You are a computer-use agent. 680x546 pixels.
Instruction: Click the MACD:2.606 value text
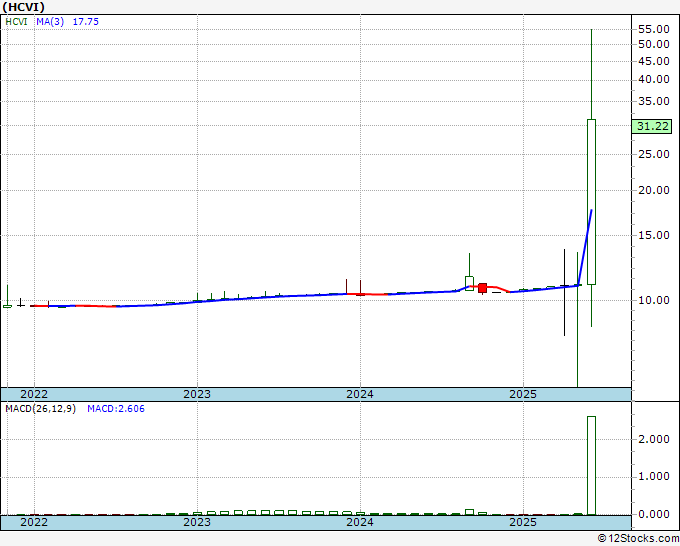[116, 409]
